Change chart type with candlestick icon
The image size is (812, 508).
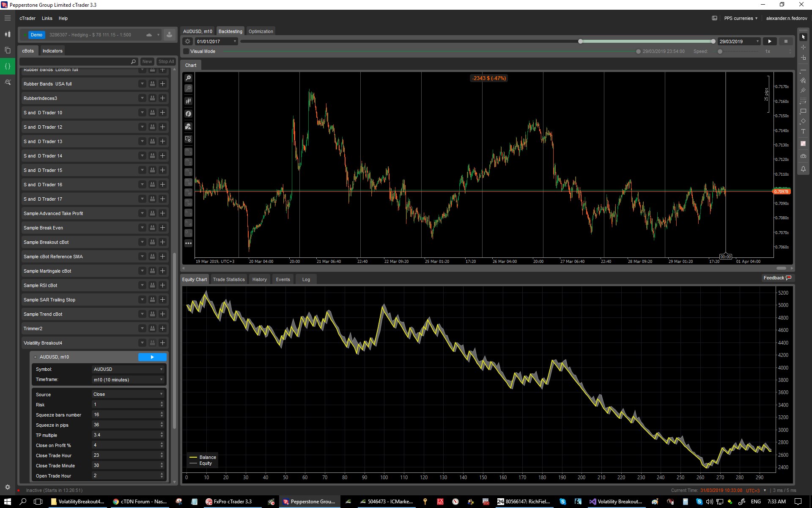pyautogui.click(x=188, y=101)
